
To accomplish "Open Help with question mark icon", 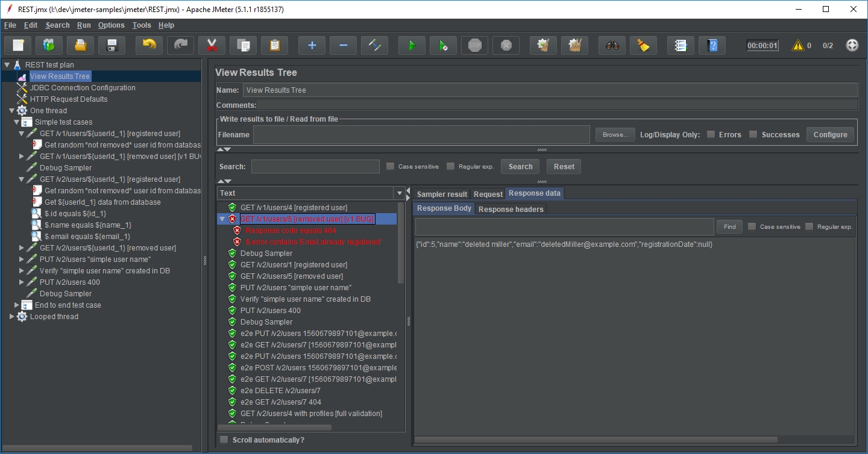I will (712, 45).
